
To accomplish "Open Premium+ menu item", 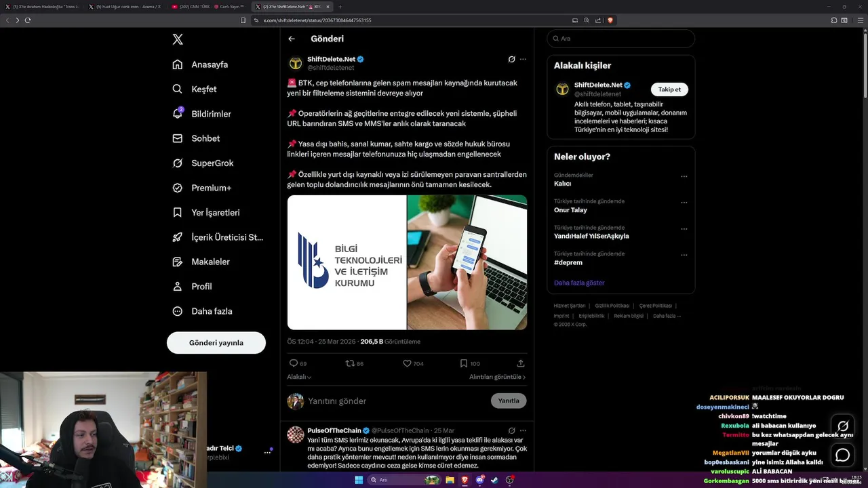I will [x=201, y=188].
